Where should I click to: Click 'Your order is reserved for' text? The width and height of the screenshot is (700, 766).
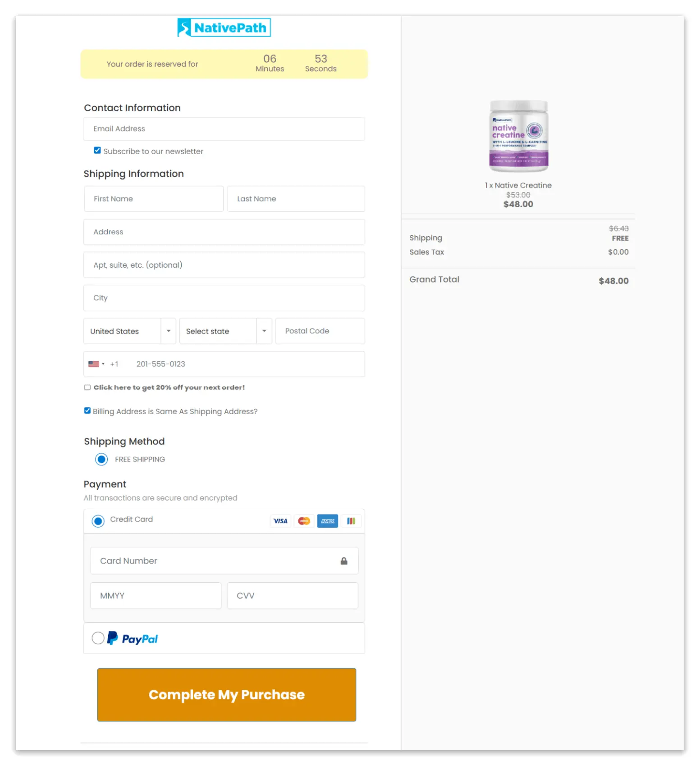click(x=152, y=64)
